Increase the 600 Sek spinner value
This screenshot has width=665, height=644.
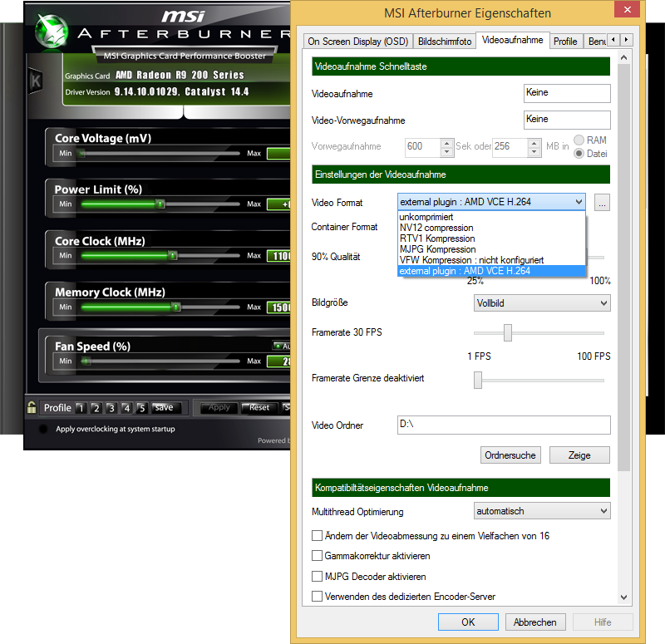coord(446,143)
